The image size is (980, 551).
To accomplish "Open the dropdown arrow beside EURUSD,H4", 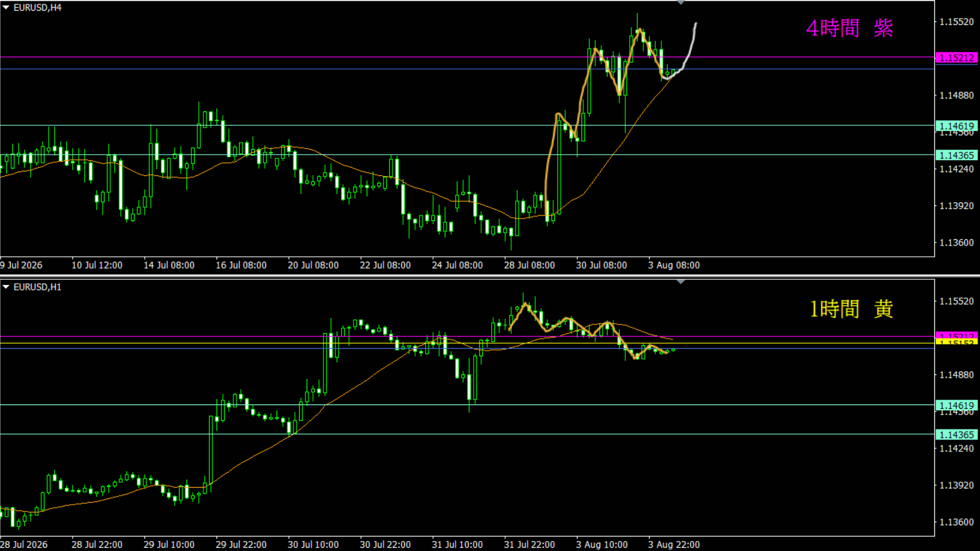I will click(x=6, y=8).
